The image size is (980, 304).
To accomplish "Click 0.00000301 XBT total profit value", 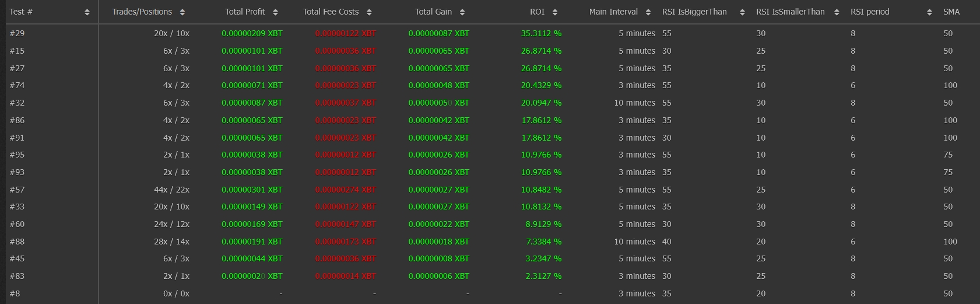I will (x=252, y=190).
